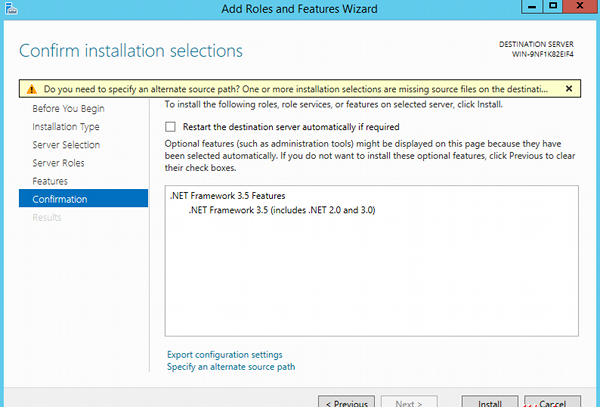Dismiss the alternate source path warning

tap(569, 89)
